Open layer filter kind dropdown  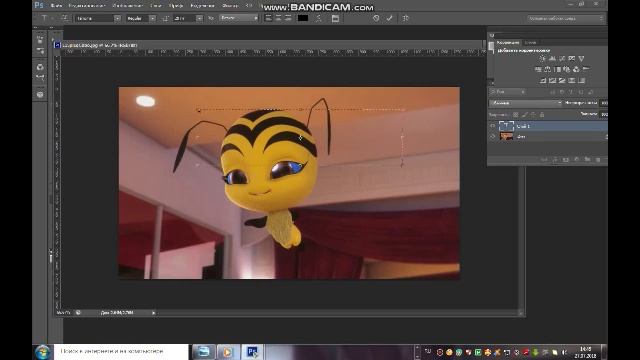coord(507,92)
